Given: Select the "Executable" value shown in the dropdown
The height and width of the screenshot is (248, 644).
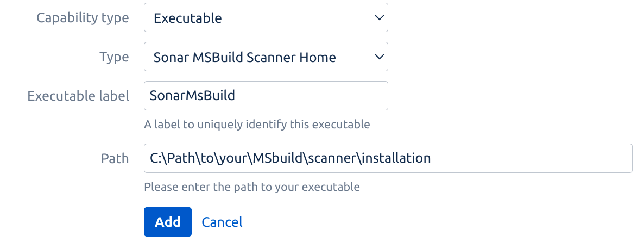Looking at the screenshot, I should [188, 18].
